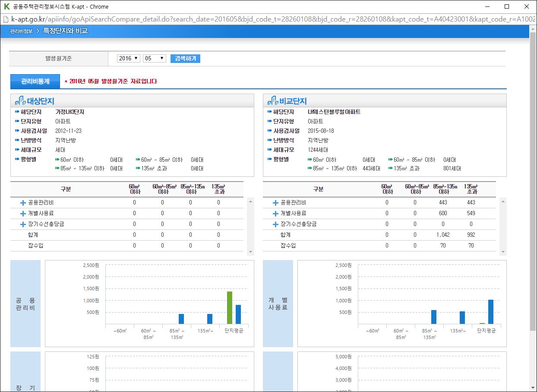Click plus icon beside 공용관리비 in 비교단지 table
This screenshot has height=392, width=537.
tap(275, 203)
